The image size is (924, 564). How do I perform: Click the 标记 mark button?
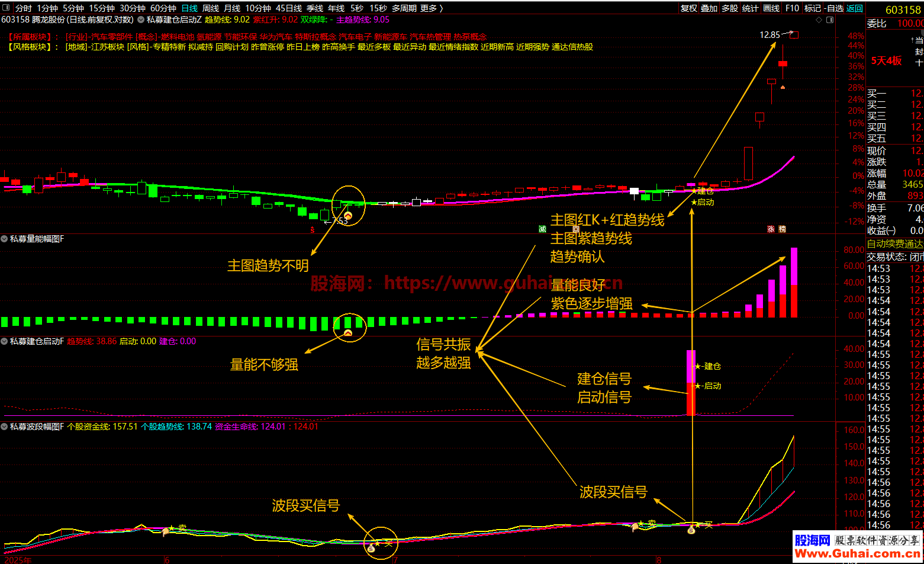813,8
